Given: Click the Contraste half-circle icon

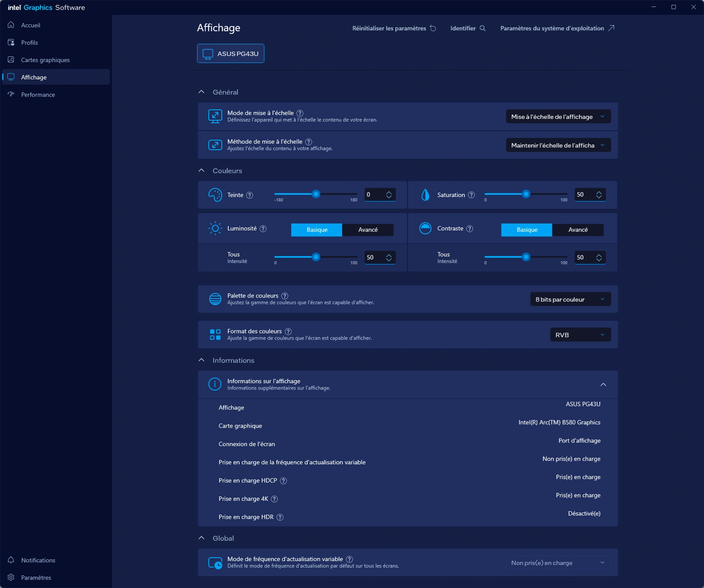Looking at the screenshot, I should (425, 228).
